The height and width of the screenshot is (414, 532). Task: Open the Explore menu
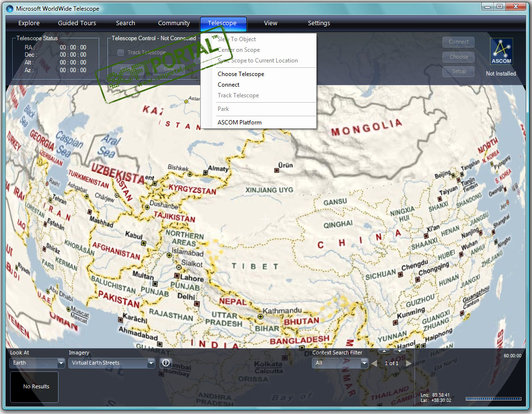(x=29, y=23)
